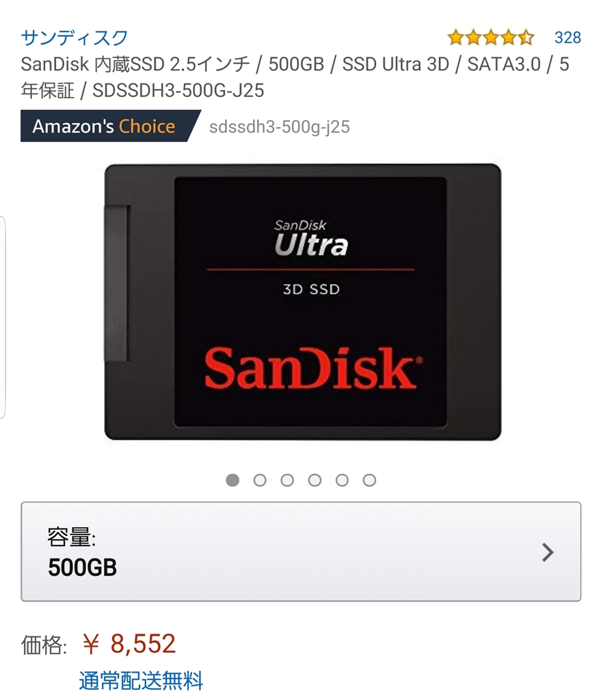Show the last image carousel dot

point(369,480)
